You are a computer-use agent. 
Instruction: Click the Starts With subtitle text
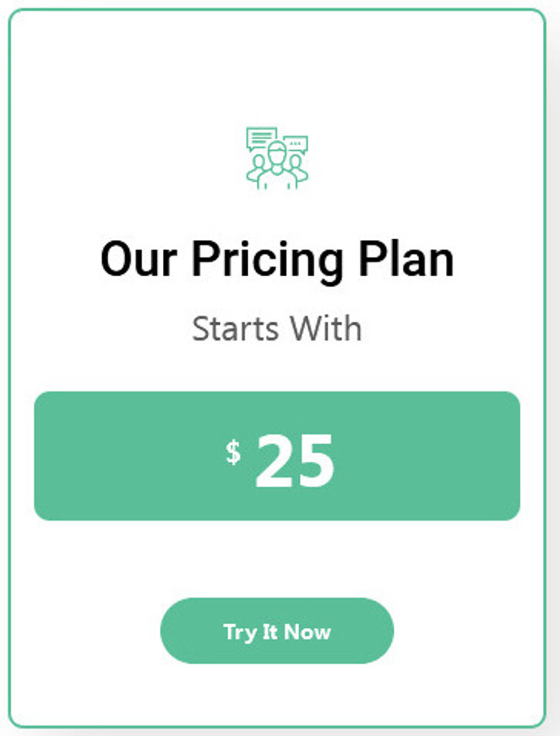[x=277, y=328]
